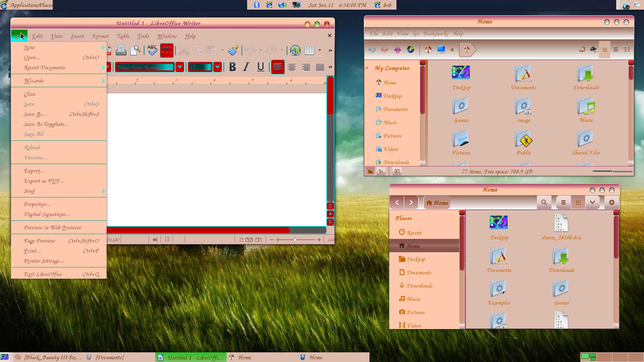Click the Times New Roman font name field
644x362 pixels.
click(145, 67)
